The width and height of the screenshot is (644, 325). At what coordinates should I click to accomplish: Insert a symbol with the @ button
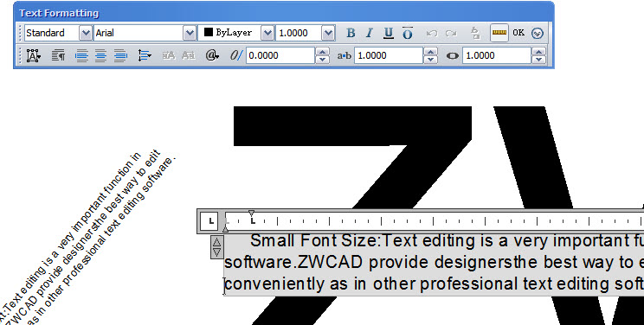coord(212,55)
